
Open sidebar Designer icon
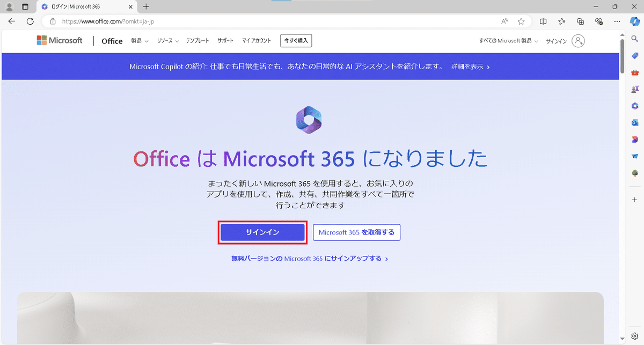click(x=635, y=139)
